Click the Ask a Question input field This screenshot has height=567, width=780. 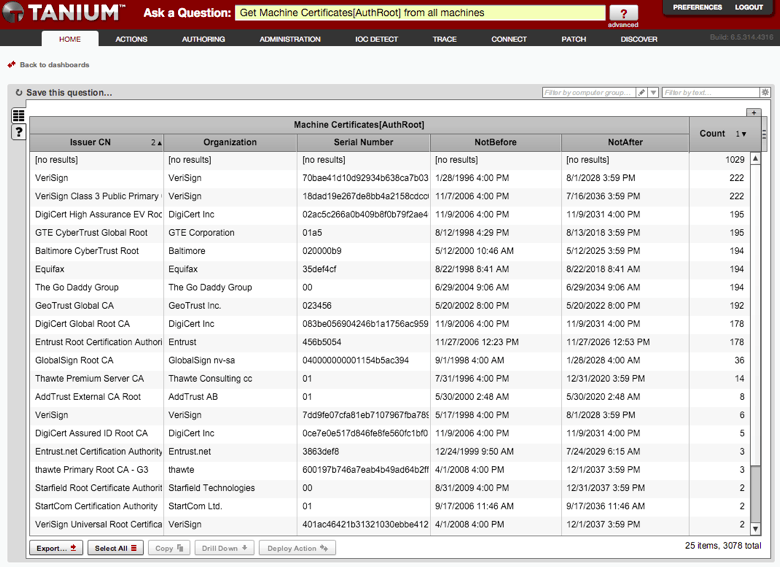point(420,13)
